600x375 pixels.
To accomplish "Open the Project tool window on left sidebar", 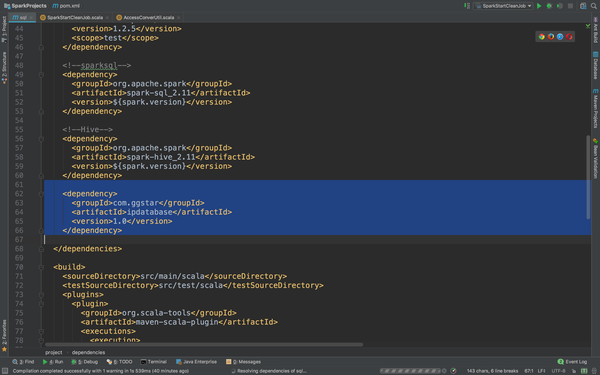I will pyautogui.click(x=4, y=29).
